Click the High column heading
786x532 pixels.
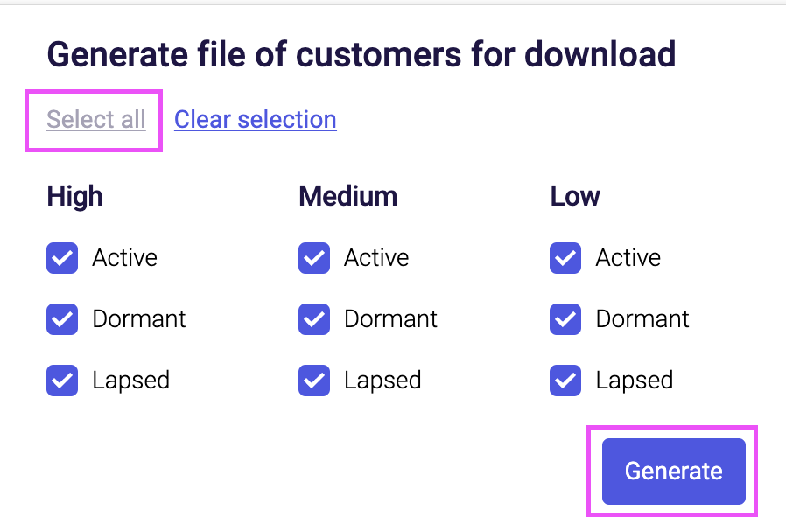74,196
